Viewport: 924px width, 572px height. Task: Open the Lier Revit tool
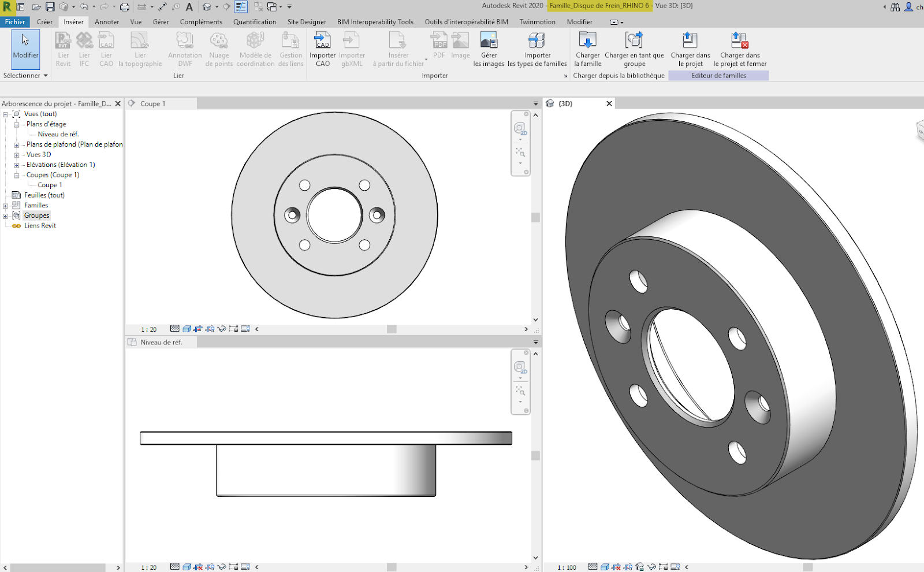(x=62, y=49)
